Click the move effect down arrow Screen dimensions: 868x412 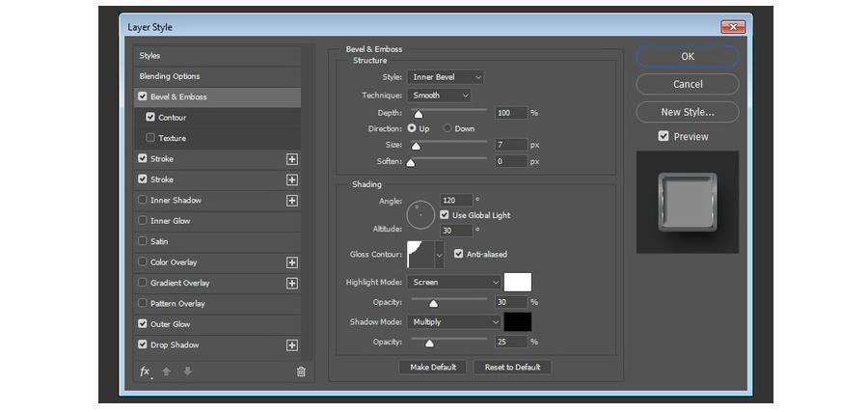(187, 371)
